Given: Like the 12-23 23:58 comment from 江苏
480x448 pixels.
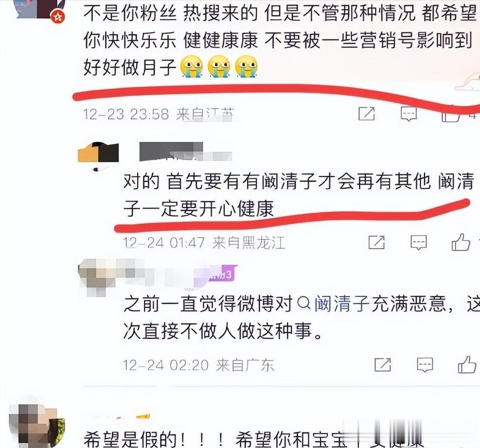Looking at the screenshot, I should [x=451, y=116].
